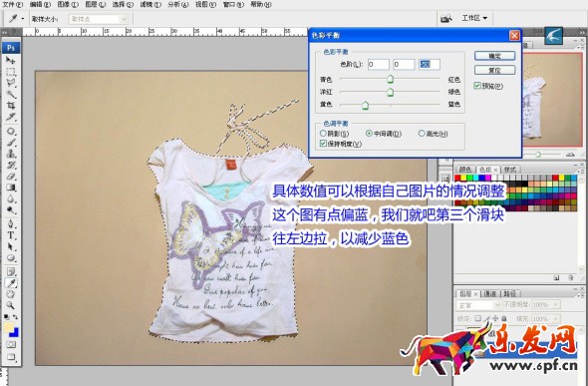The width and height of the screenshot is (588, 386).
Task: Click the new swatch icon in Swatches panel
Action: (556, 278)
